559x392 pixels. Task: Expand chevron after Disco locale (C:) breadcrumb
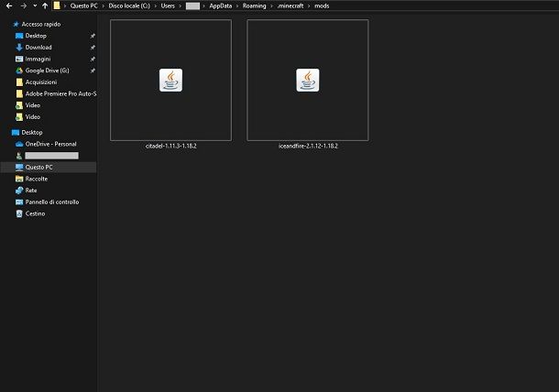pos(156,6)
